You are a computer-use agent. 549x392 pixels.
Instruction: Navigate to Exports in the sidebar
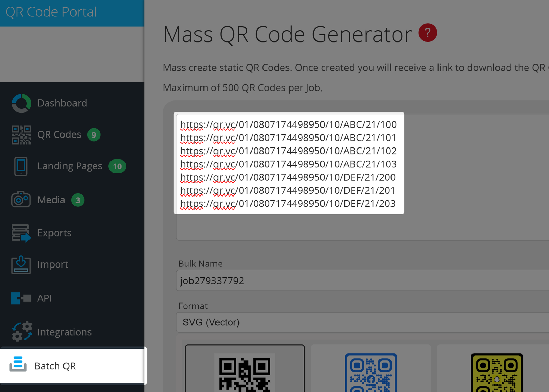click(54, 233)
